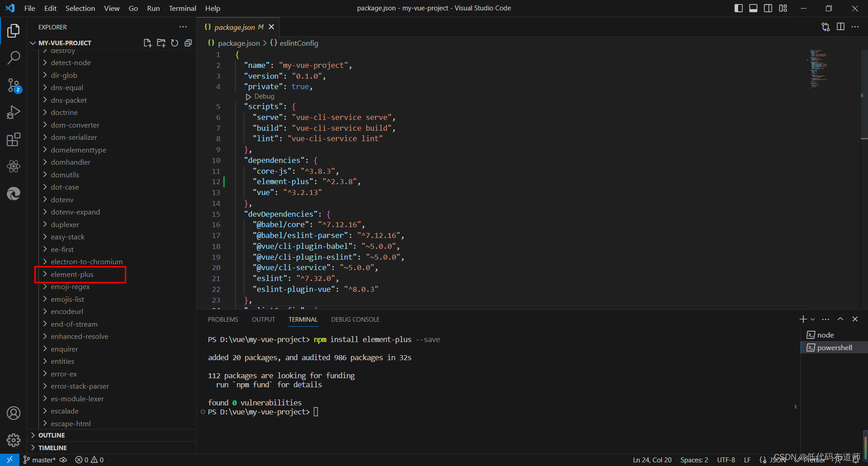Click package.json in breadcrumb
The width and height of the screenshot is (868, 466).
point(239,43)
